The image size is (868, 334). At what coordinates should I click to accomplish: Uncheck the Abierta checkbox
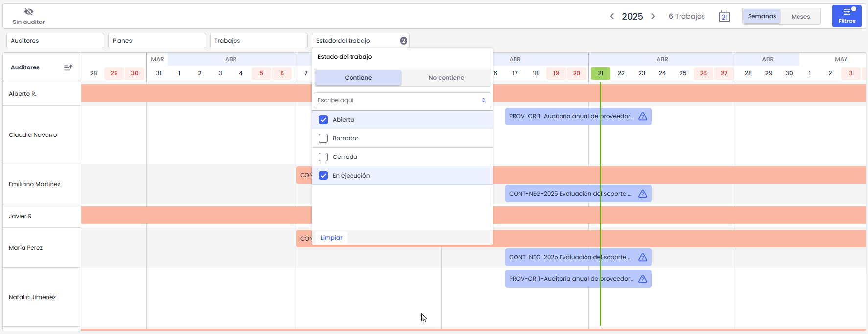point(323,120)
